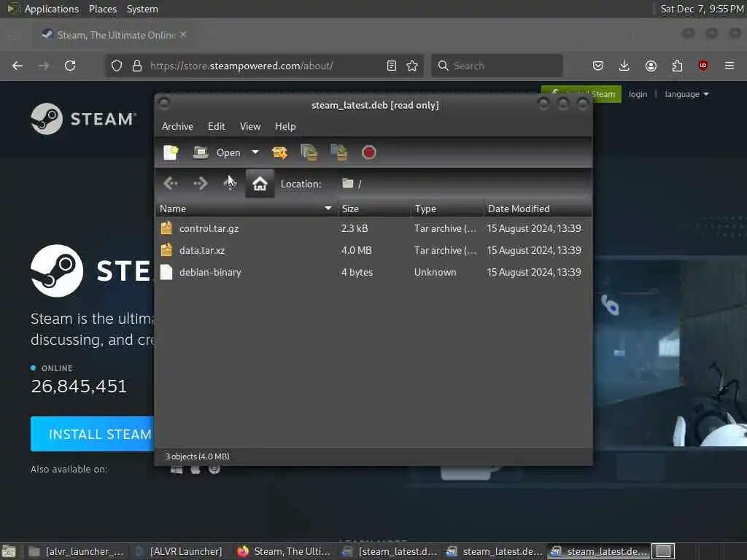Screen dimensions: 747x560
Task: Sort files by Date Modified column
Action: coord(538,209)
